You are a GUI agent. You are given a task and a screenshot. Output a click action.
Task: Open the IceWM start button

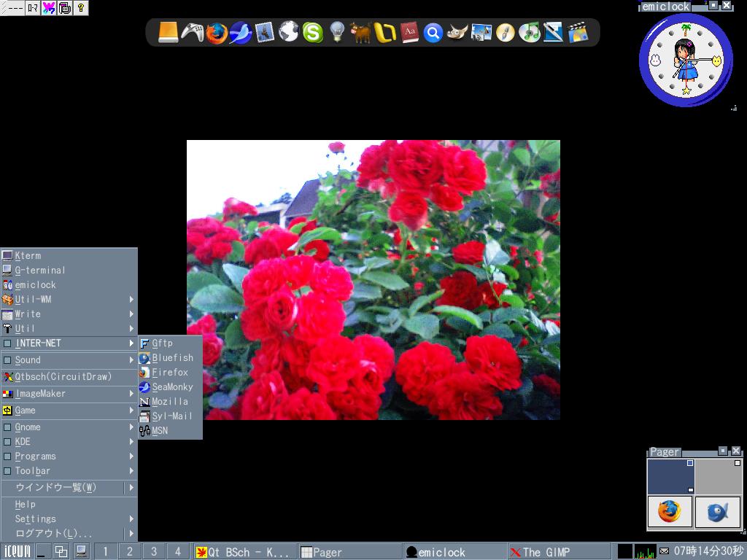click(18, 552)
